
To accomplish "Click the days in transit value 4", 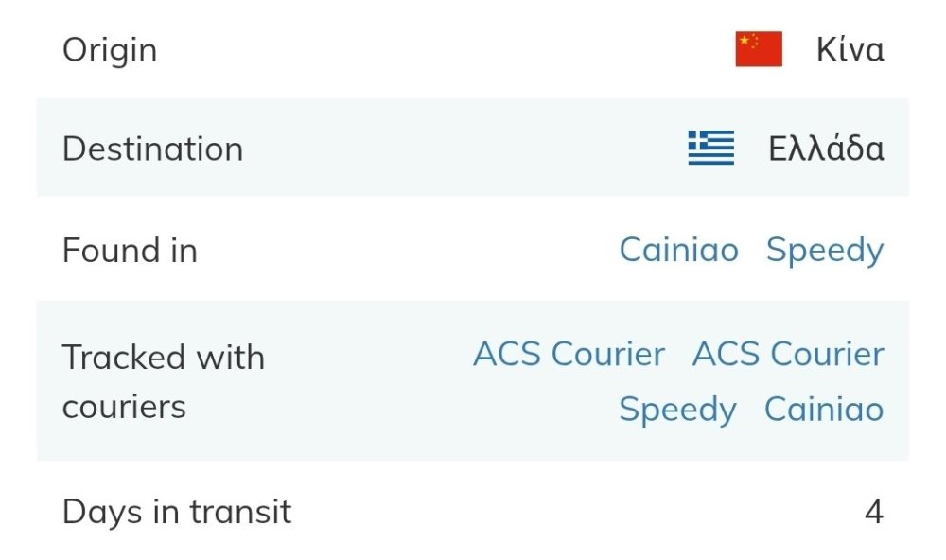I will 873,512.
